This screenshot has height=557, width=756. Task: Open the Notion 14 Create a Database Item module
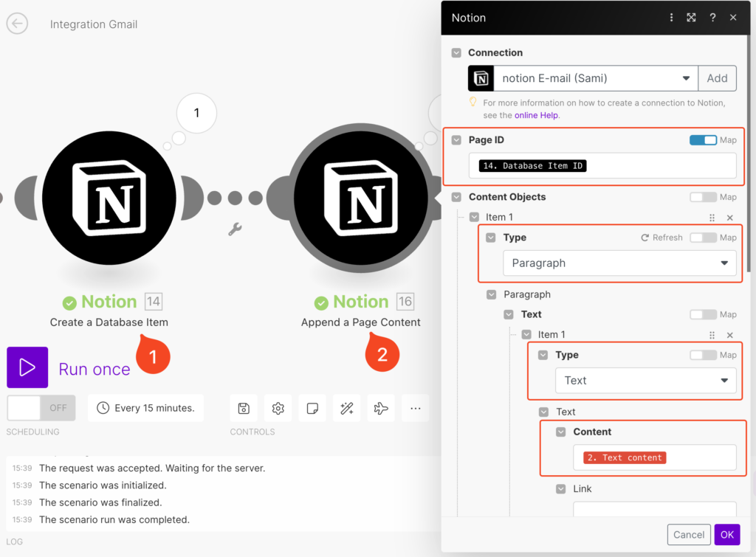click(x=109, y=198)
